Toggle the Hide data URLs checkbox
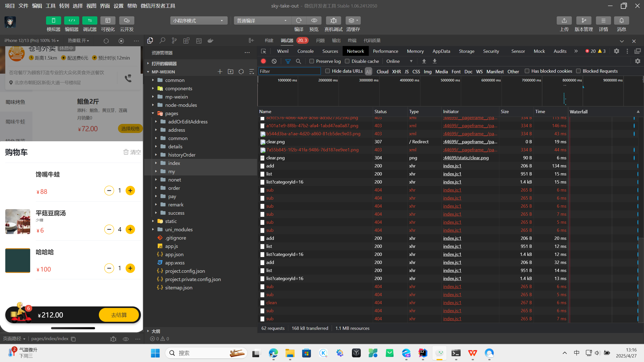 click(x=328, y=71)
